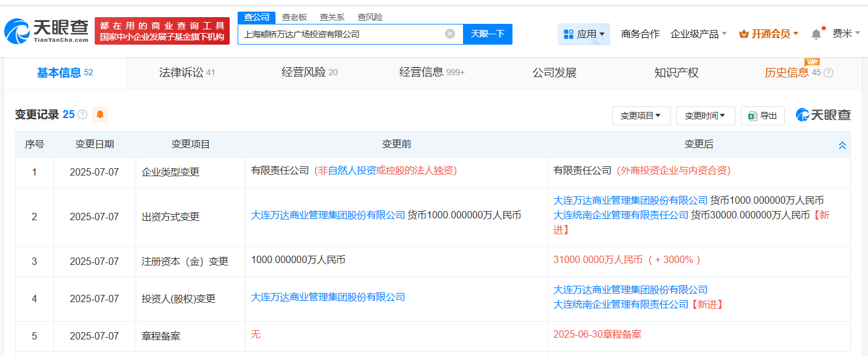Expand the 变更时间 filter dropdown
The height and width of the screenshot is (356, 868).
705,116
